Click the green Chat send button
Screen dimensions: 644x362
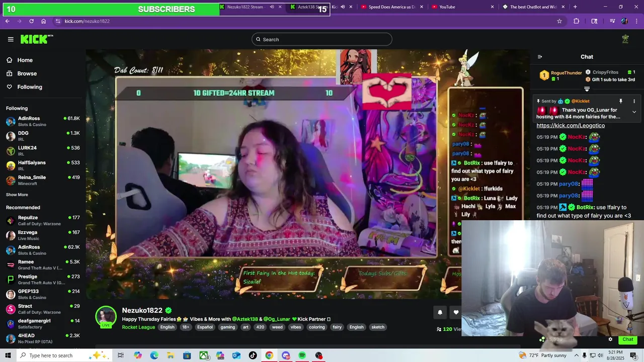[x=628, y=339]
